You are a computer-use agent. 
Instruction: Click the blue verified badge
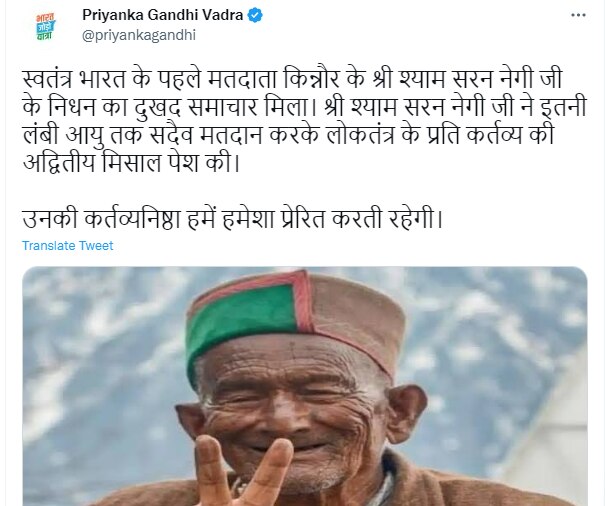point(255,15)
